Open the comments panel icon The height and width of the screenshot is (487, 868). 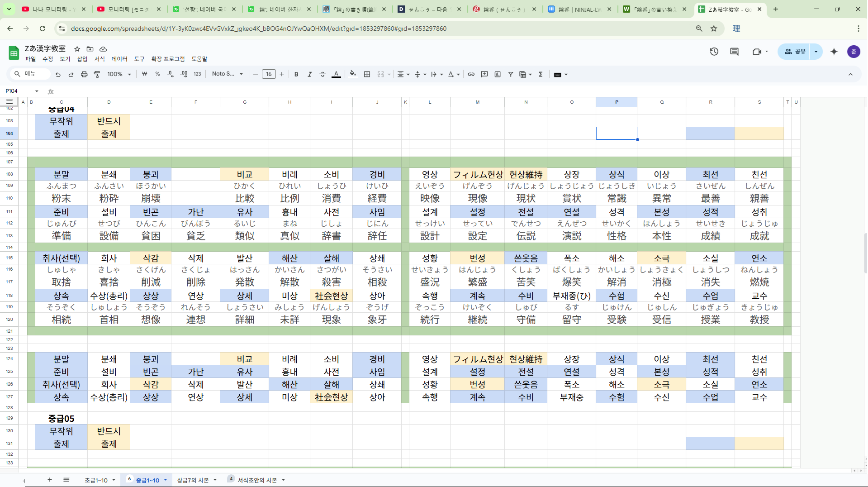pyautogui.click(x=734, y=52)
